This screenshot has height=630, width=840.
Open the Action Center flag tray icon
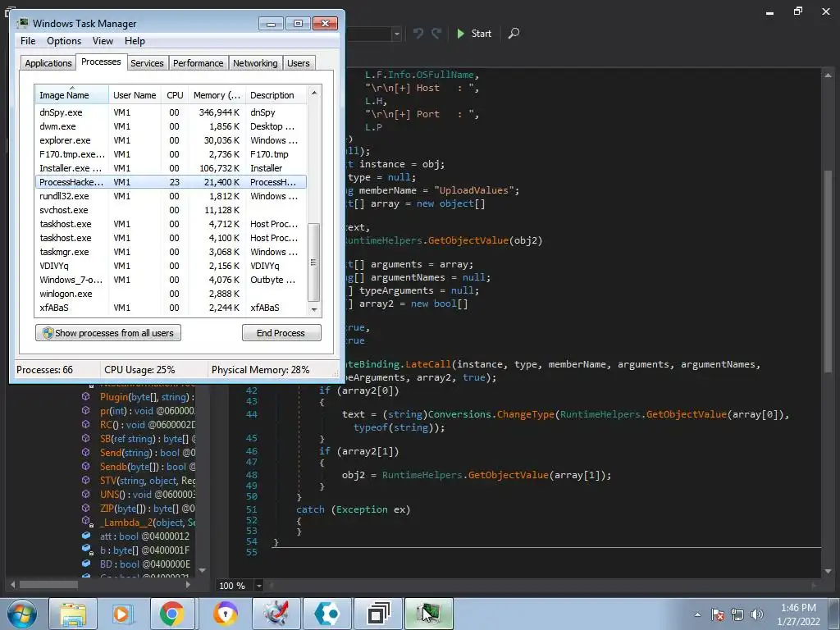[x=717, y=614]
